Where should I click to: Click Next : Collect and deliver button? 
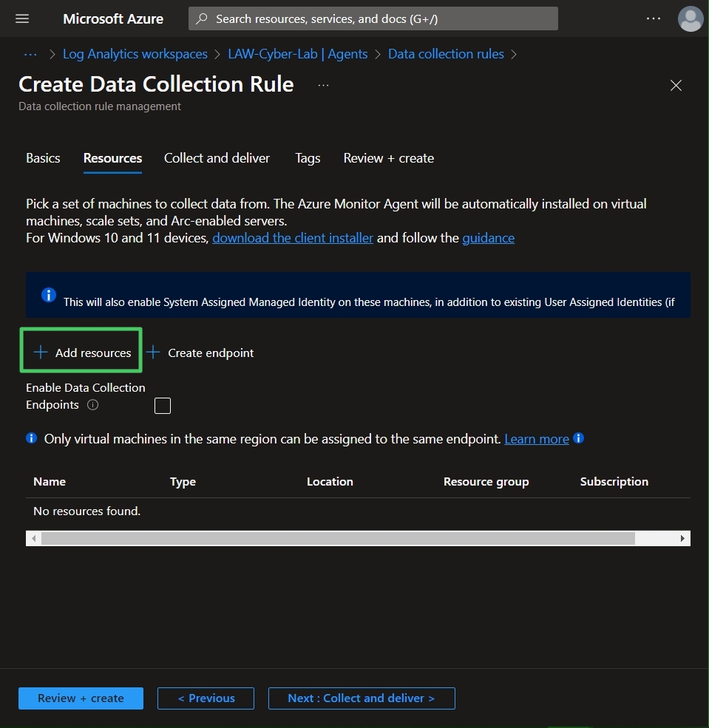point(362,698)
